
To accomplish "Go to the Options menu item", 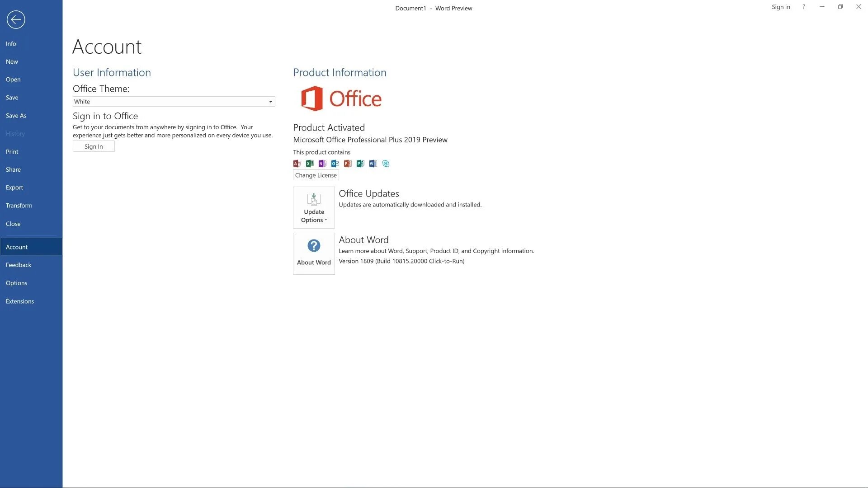I will (17, 283).
